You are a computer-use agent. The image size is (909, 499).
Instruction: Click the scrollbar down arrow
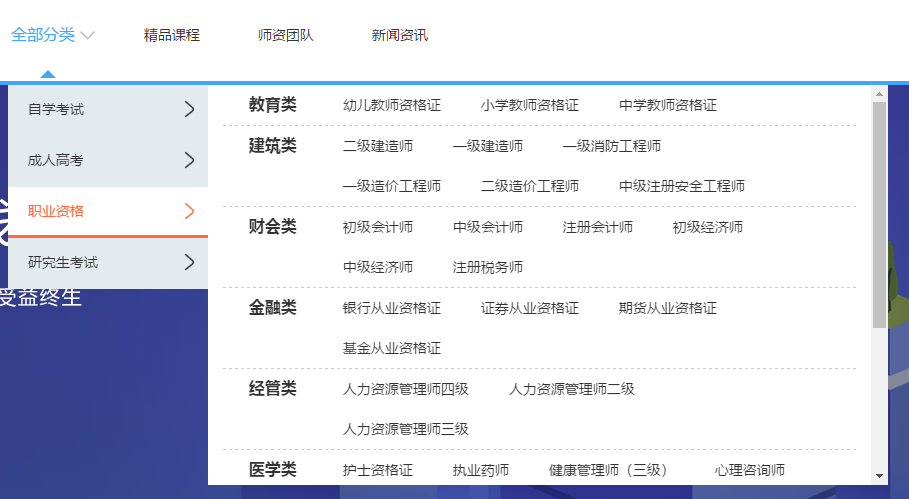pos(879,476)
